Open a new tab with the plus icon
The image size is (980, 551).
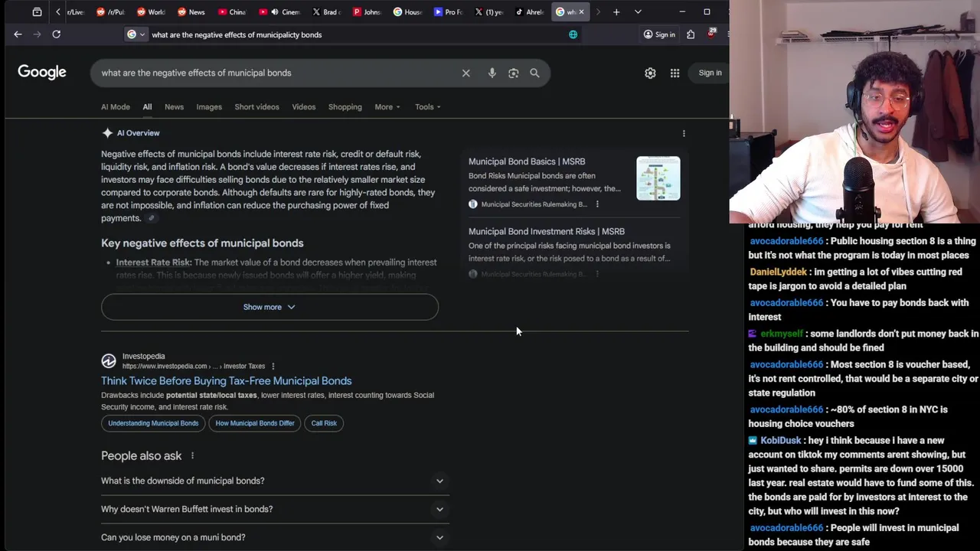[616, 11]
